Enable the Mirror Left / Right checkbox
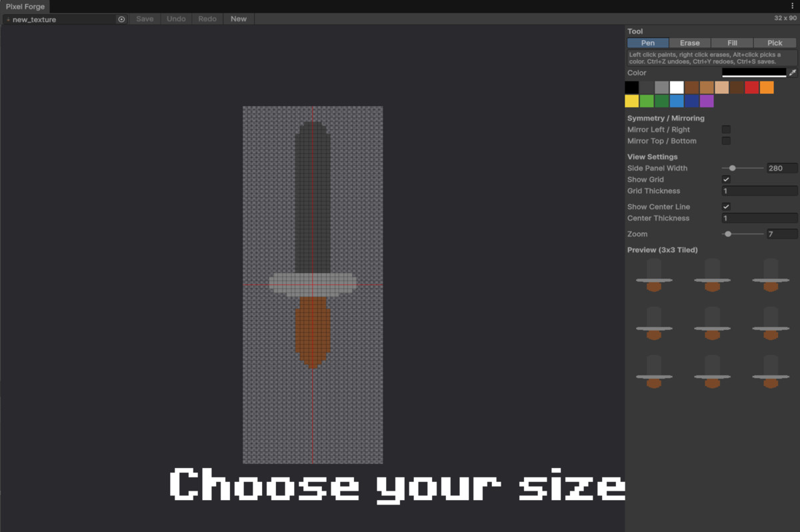The width and height of the screenshot is (800, 532). click(726, 129)
